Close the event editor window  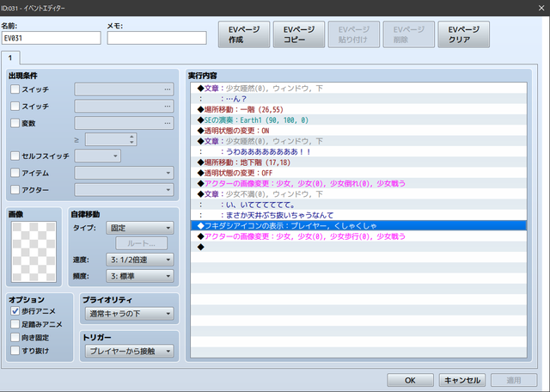click(x=541, y=8)
